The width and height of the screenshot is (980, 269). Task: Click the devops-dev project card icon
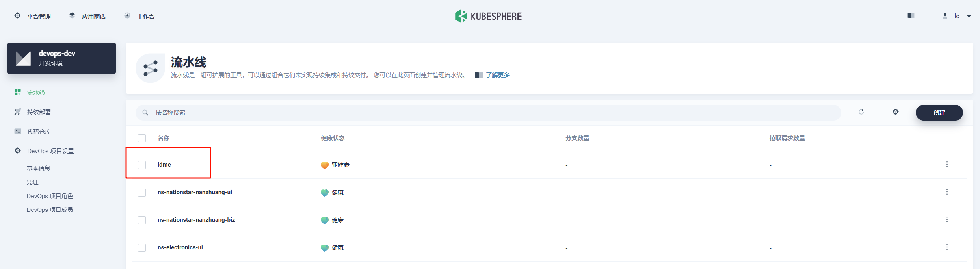[23, 58]
